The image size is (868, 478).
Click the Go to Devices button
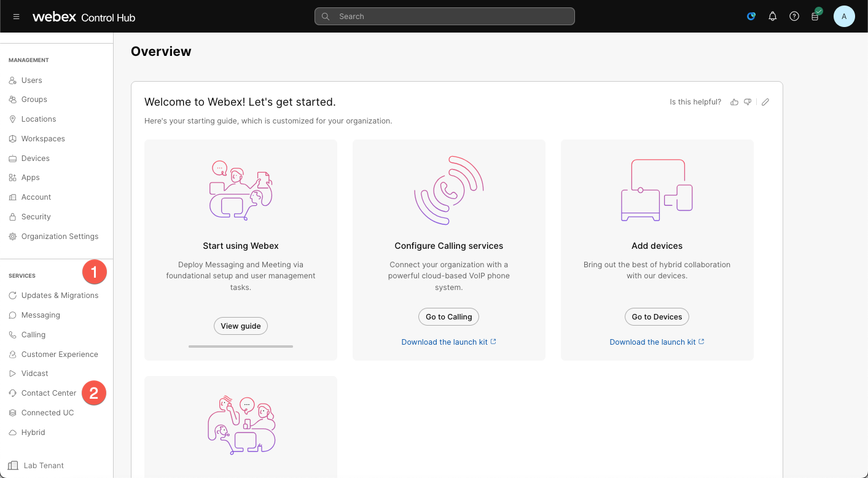[657, 317]
